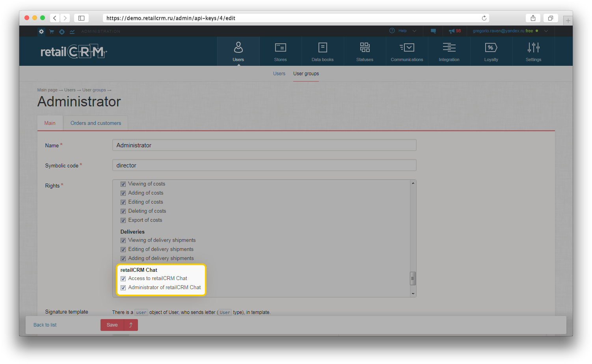Uncheck Export of costs
Image resolution: width=592 pixels, height=364 pixels.
pyautogui.click(x=123, y=220)
